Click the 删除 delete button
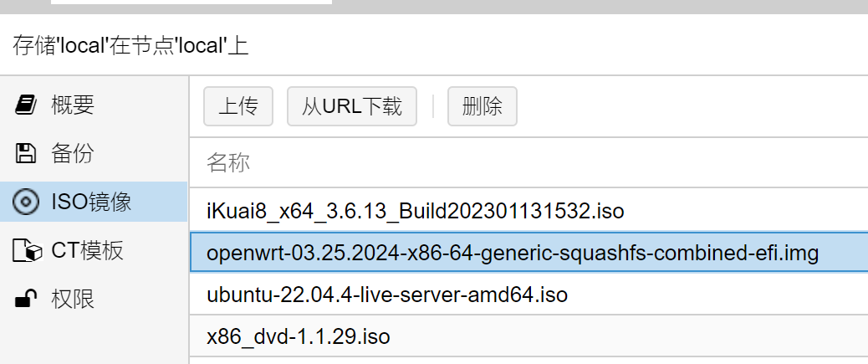This screenshot has height=364, width=868. pyautogui.click(x=483, y=105)
